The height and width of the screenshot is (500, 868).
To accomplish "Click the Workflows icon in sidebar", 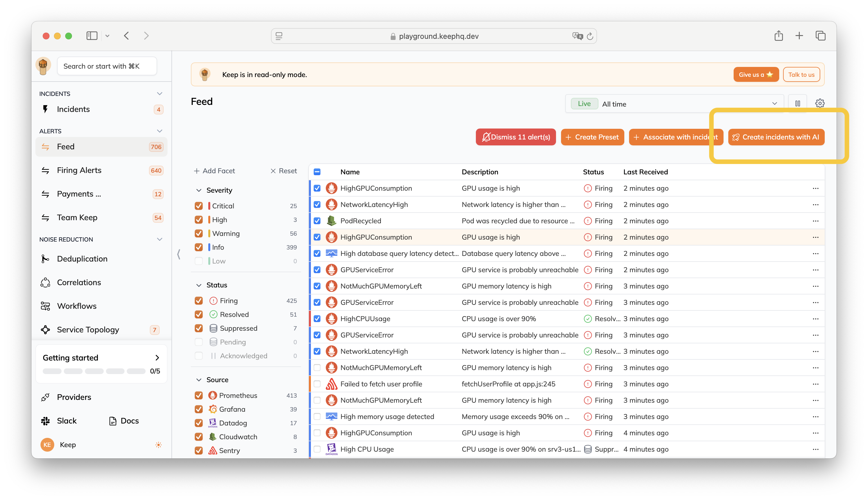I will tap(45, 306).
